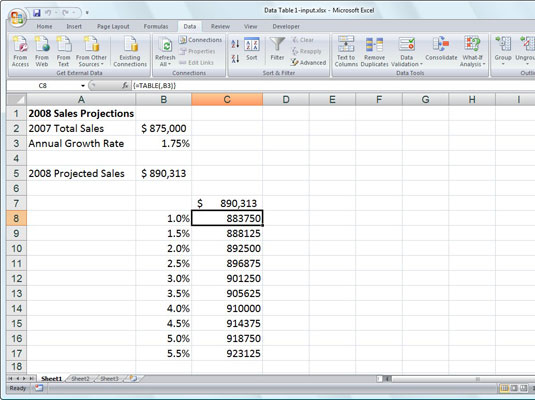Open the Formulas tab

click(x=156, y=26)
